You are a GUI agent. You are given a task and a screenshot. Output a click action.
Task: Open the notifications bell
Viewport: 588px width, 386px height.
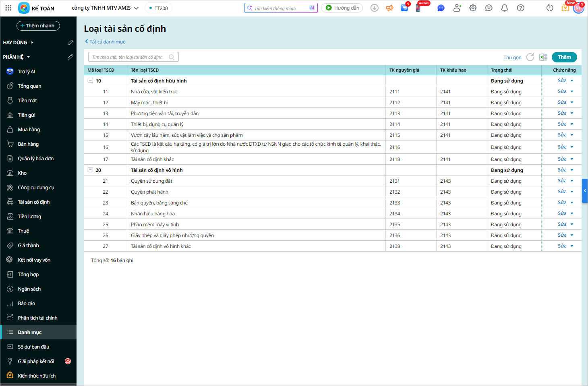click(504, 8)
